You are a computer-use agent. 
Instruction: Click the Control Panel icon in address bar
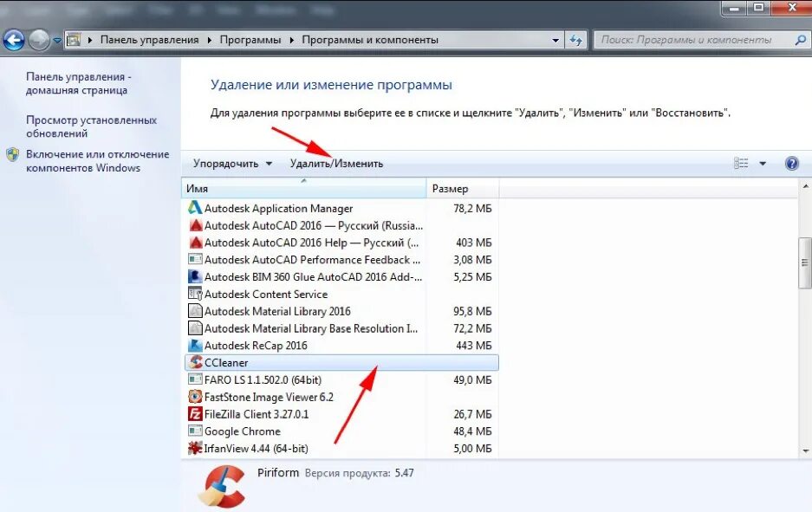coord(74,40)
